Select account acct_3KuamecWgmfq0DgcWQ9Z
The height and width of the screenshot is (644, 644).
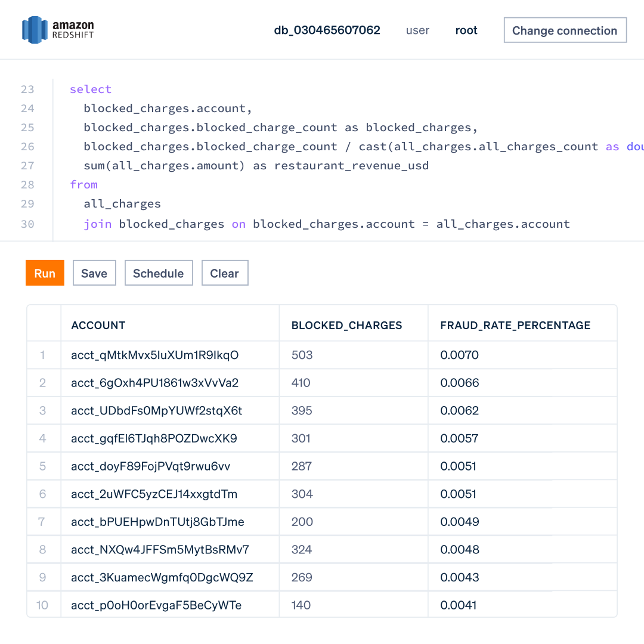click(162, 577)
